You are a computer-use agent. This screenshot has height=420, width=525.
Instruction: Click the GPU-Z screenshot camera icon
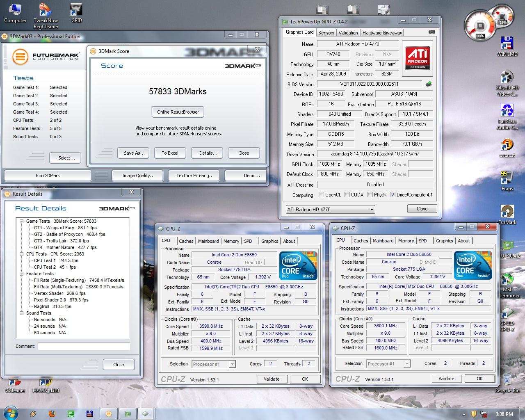point(432,32)
